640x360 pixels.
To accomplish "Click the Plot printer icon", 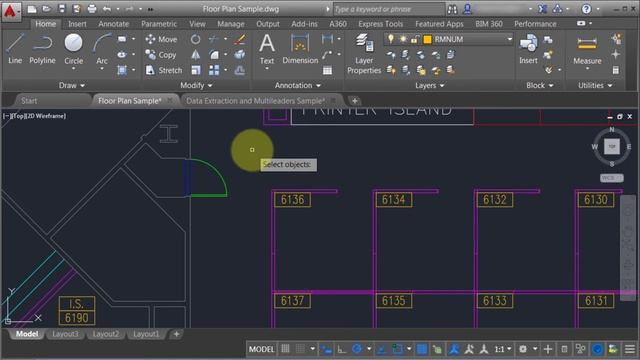I will [x=92, y=9].
